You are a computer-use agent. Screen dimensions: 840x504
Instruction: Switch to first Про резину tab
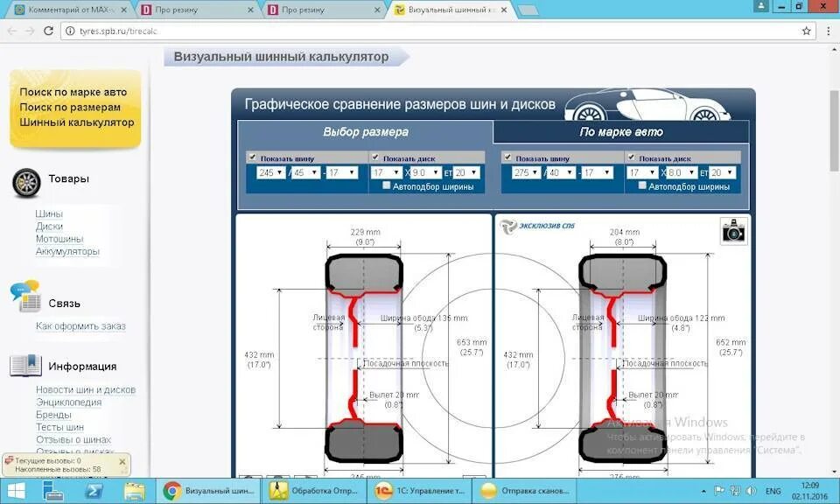tap(197, 10)
